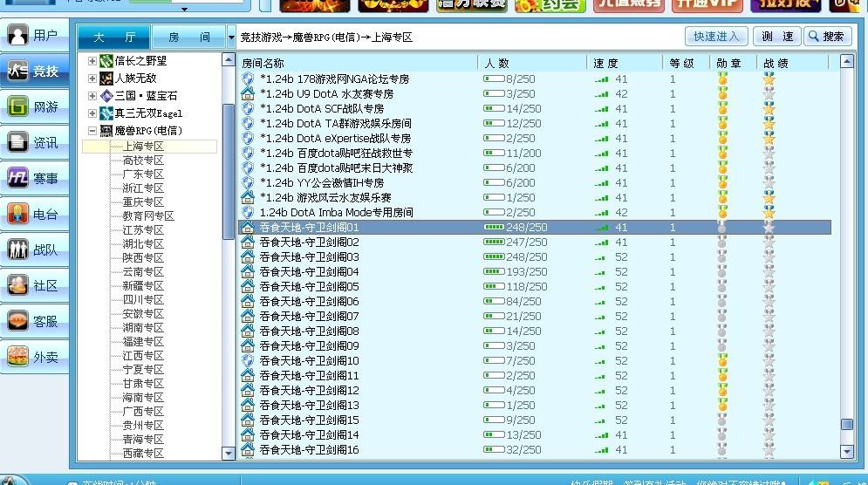
Task: Click room list scrollbar down arrow
Action: coord(847,452)
